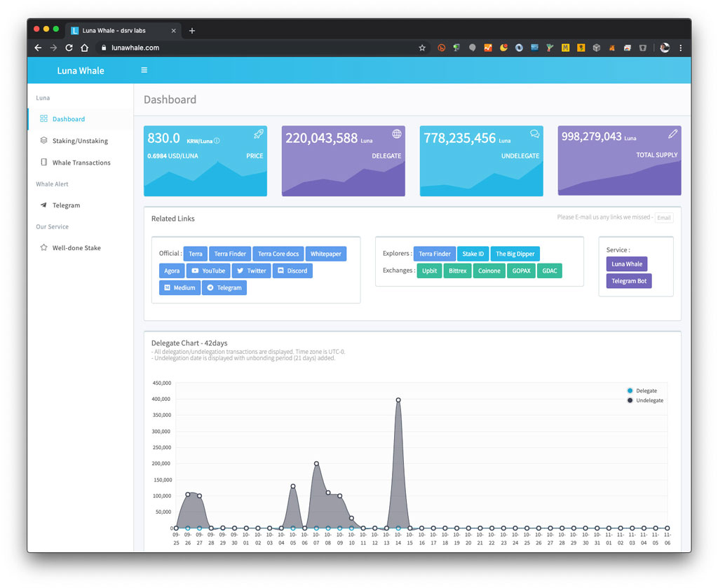Click the Dashboard grid icon in sidebar

(x=43, y=118)
